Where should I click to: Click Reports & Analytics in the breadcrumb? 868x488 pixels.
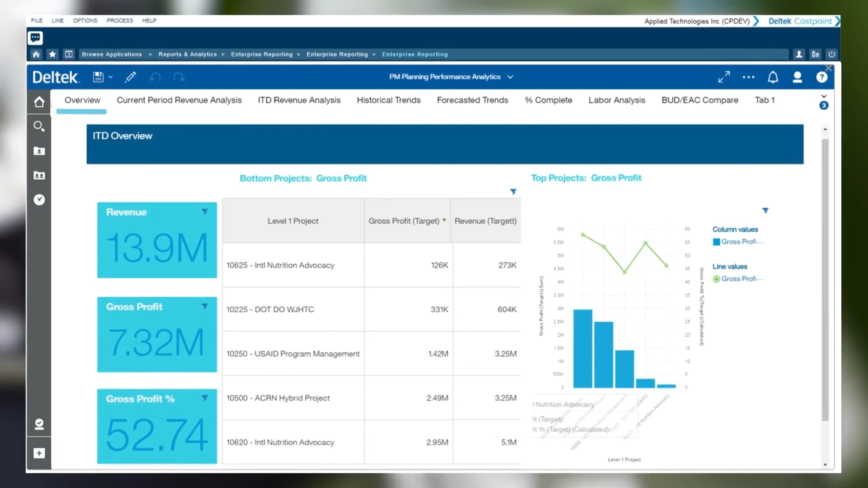(188, 54)
